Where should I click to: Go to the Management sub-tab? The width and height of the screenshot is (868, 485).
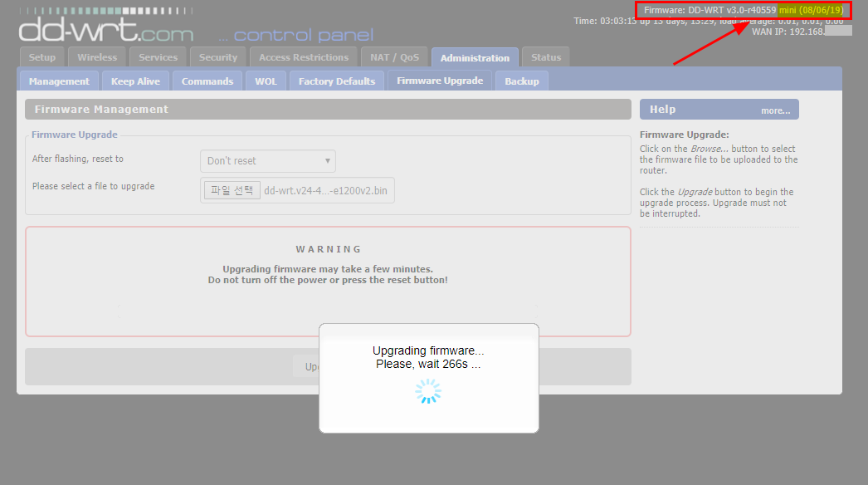click(x=59, y=81)
